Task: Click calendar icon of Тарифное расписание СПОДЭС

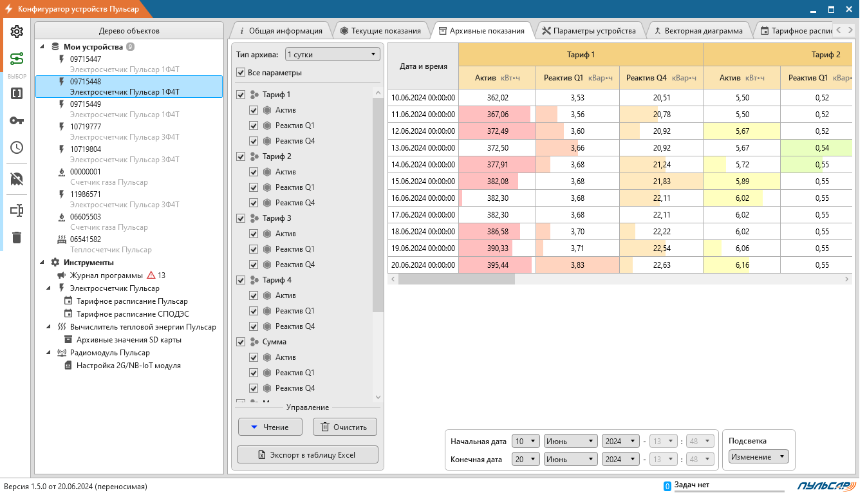Action: [68, 314]
